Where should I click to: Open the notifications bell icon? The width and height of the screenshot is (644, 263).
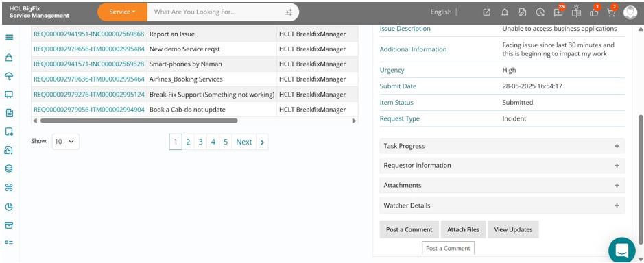505,12
